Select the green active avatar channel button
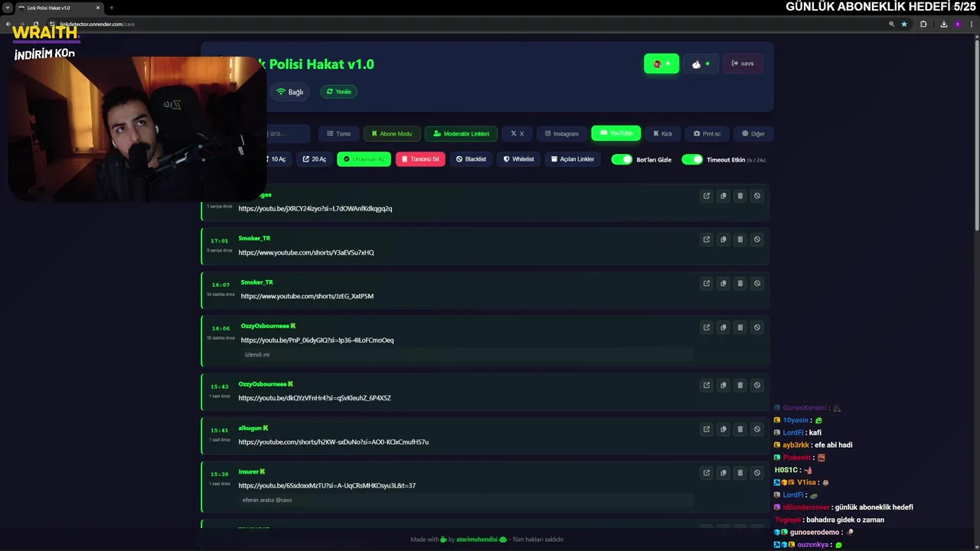Image resolution: width=980 pixels, height=551 pixels. coord(661,64)
